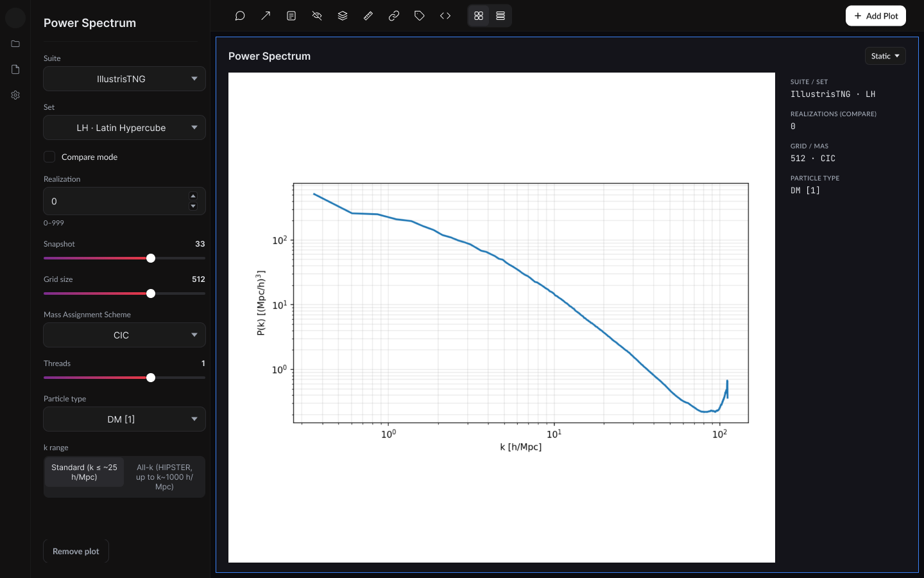Image resolution: width=924 pixels, height=578 pixels.
Task: Switch to stacked rows layout view
Action: (x=501, y=16)
